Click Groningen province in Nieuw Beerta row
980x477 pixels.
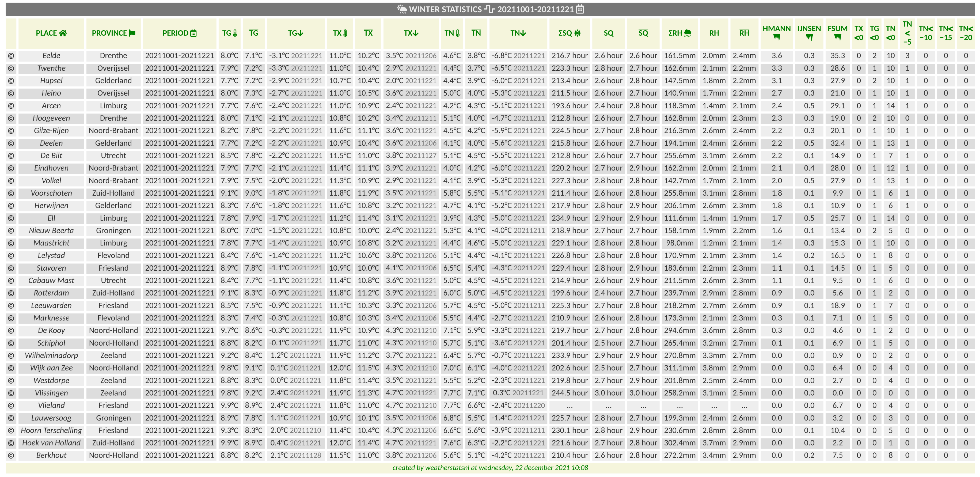[x=113, y=230]
